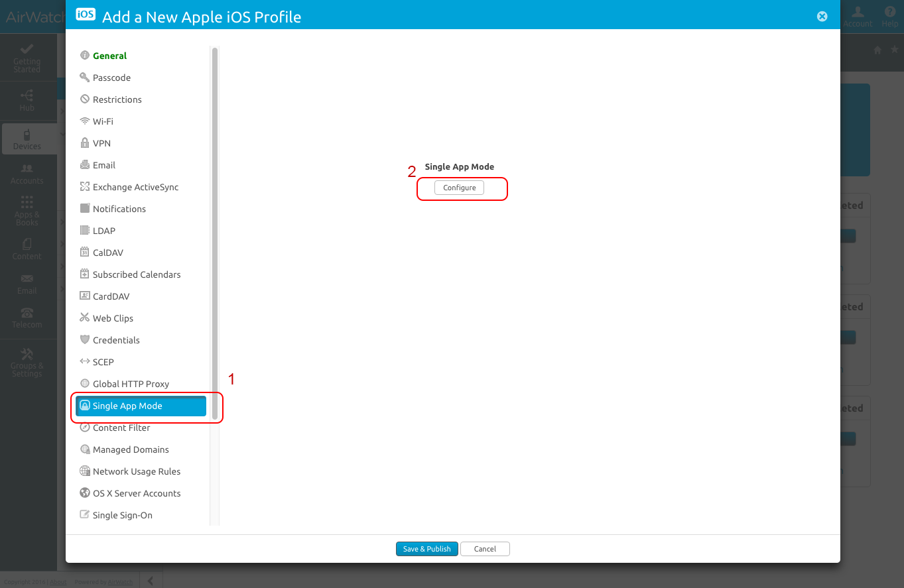Open Content in the AirWatch sidebar

tap(27, 250)
